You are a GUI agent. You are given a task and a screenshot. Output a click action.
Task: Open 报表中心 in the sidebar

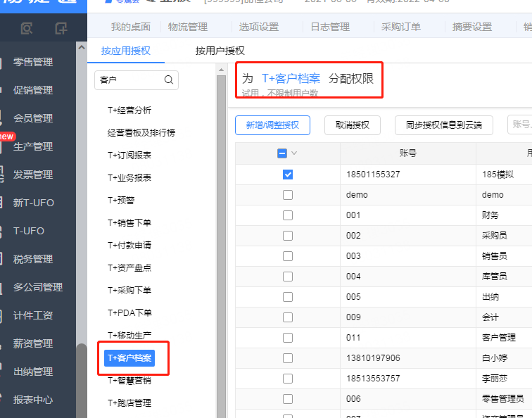click(33, 400)
